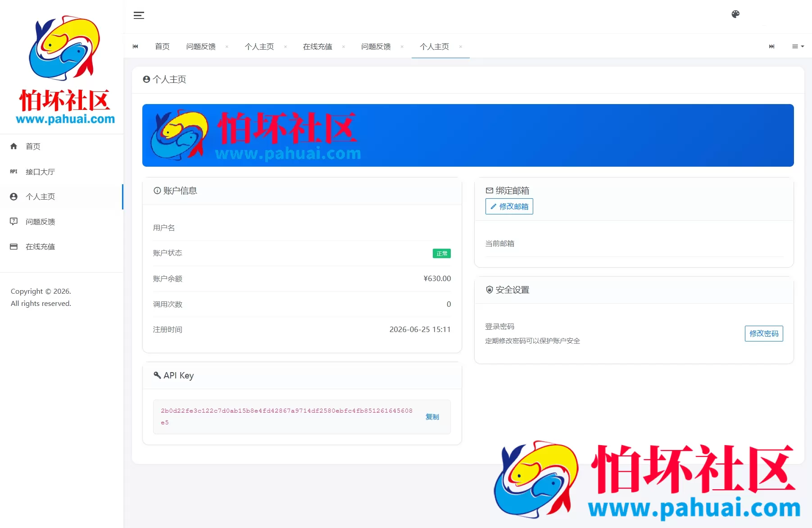Click the card icon beside 在线充值
Viewport: 812px width, 528px height.
(x=14, y=247)
